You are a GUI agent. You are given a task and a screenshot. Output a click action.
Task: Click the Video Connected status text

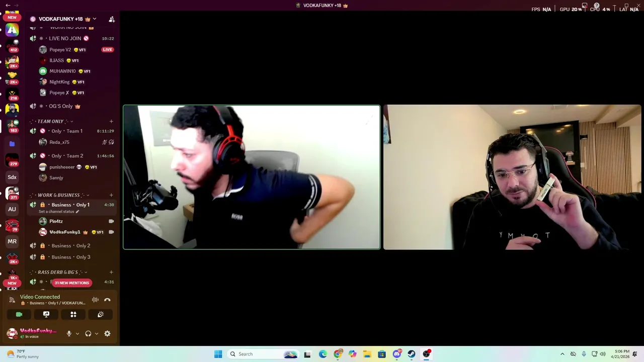[40, 297]
